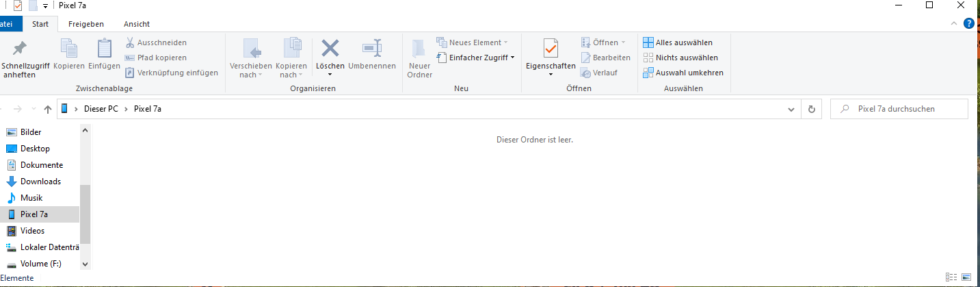The width and height of the screenshot is (980, 287).
Task: Select Downloads in the navigation pane
Action: click(x=40, y=182)
